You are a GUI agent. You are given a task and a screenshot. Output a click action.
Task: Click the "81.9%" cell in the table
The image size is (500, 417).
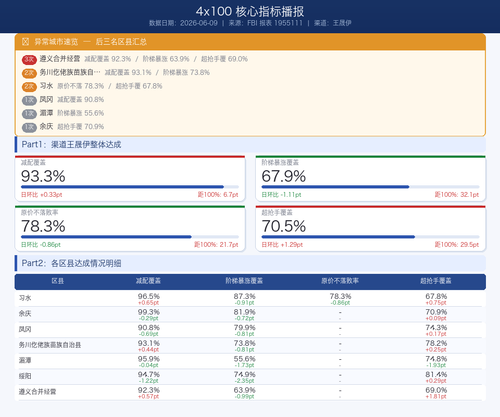pyautogui.click(x=244, y=312)
